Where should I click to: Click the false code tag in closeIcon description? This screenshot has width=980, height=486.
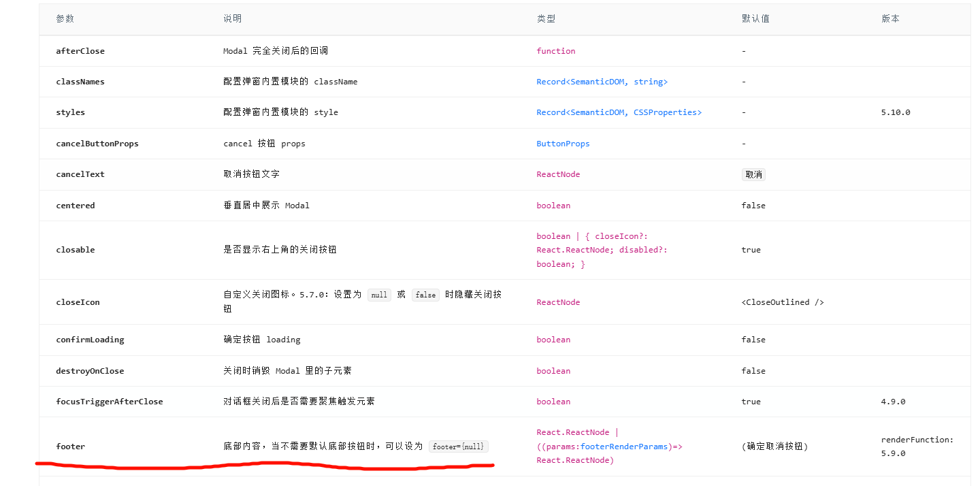[x=425, y=295]
